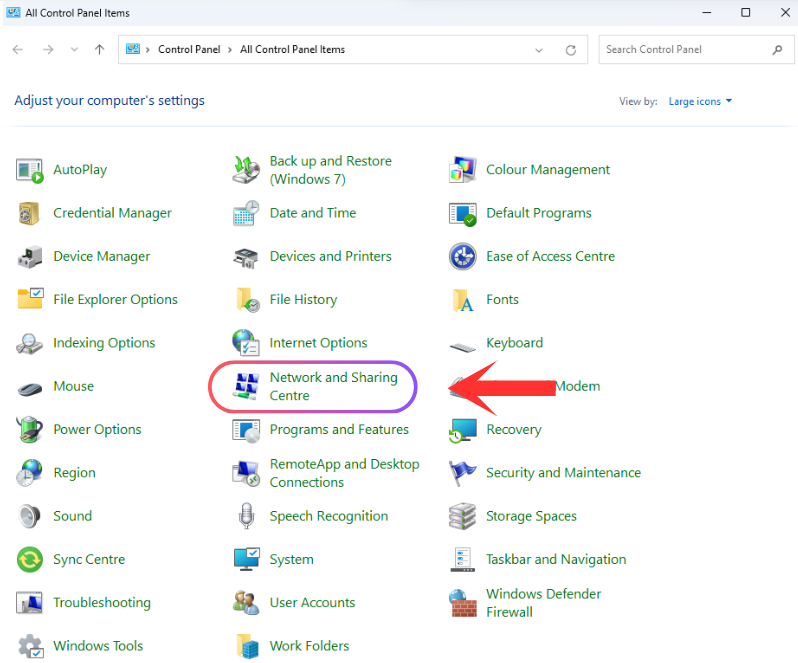Click the Indexing Options magnifier icon
Image resolution: width=798 pixels, height=663 pixels.
click(30, 343)
